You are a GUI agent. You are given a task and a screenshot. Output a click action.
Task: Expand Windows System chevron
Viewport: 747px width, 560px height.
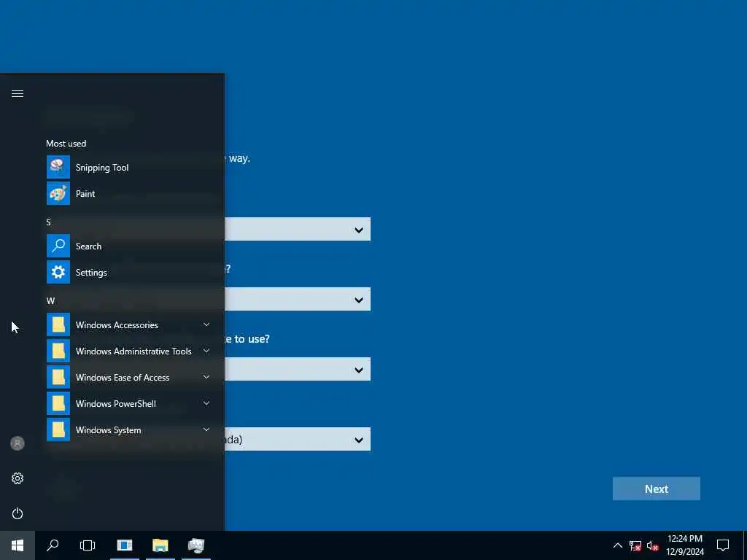[x=206, y=429]
